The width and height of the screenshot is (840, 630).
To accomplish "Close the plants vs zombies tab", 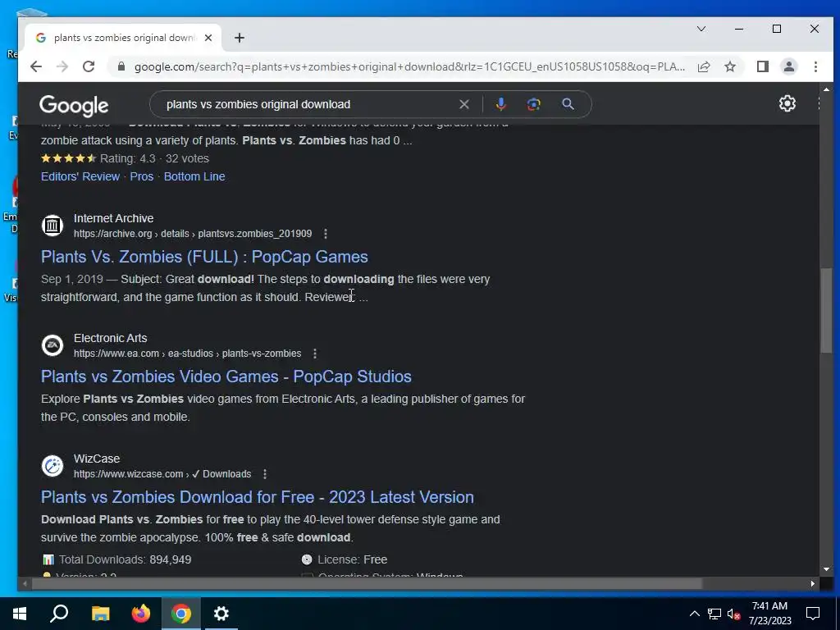I will (x=208, y=38).
